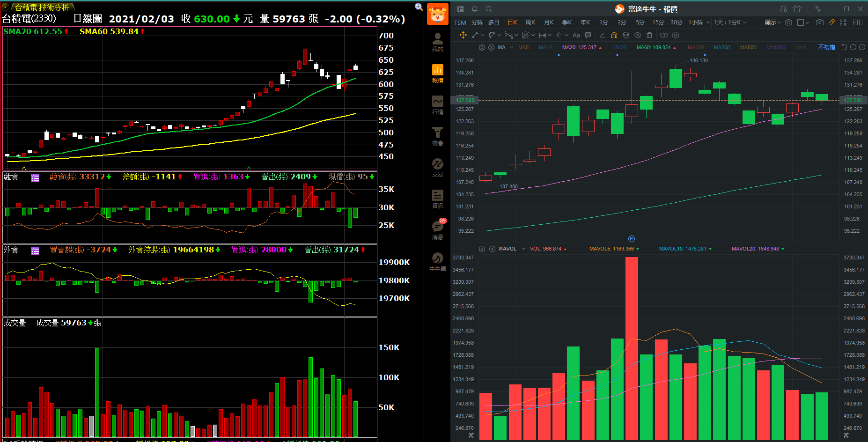This screenshot has width=868, height=442.
Task: Toggle MA120 line visibility
Action: (696, 47)
